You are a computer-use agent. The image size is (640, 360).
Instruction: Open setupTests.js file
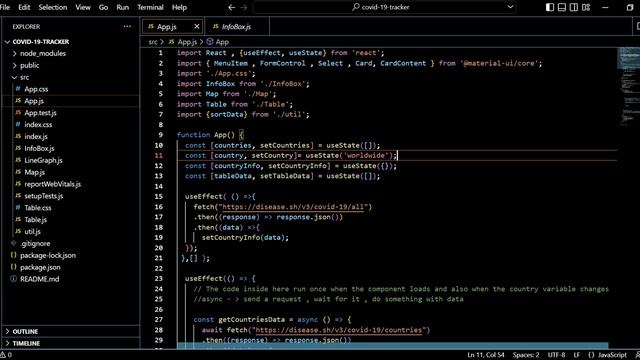tap(43, 196)
